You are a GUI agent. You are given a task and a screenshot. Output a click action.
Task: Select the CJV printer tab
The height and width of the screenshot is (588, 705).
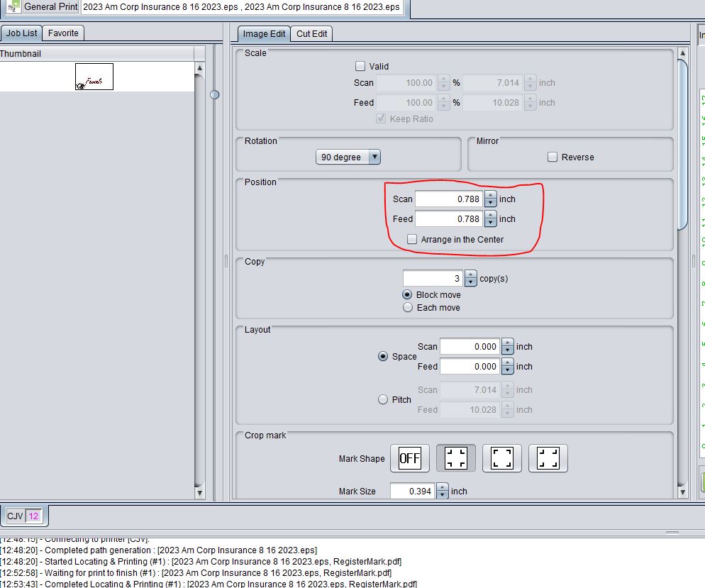point(24,516)
